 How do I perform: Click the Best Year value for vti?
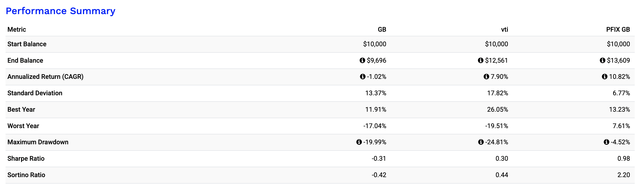(497, 110)
